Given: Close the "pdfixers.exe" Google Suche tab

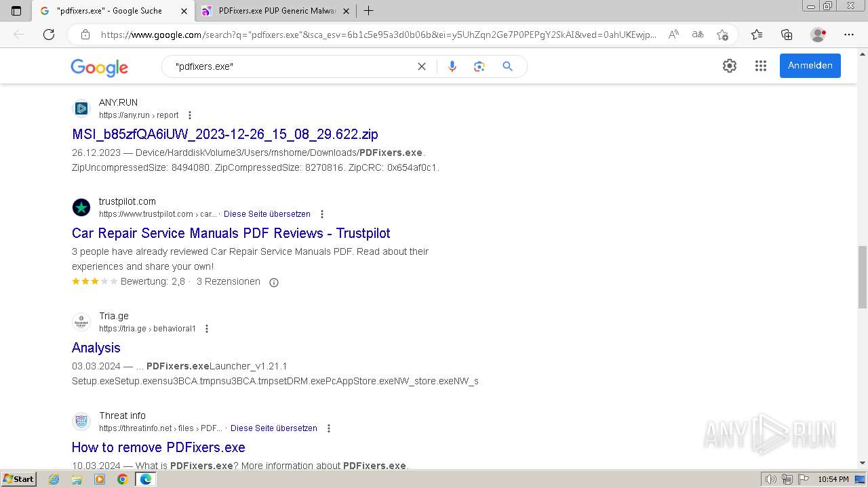Looking at the screenshot, I should click(184, 11).
